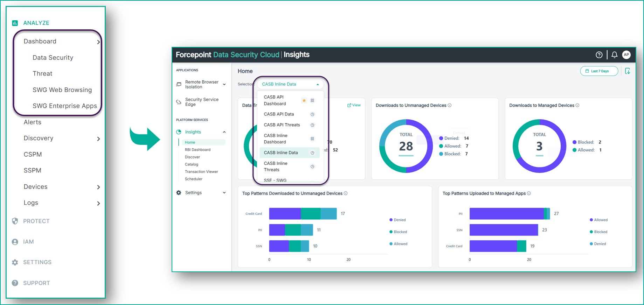Click the export/download icon beside Last 7 Days
Screen dimensions: 644x305
[x=628, y=71]
